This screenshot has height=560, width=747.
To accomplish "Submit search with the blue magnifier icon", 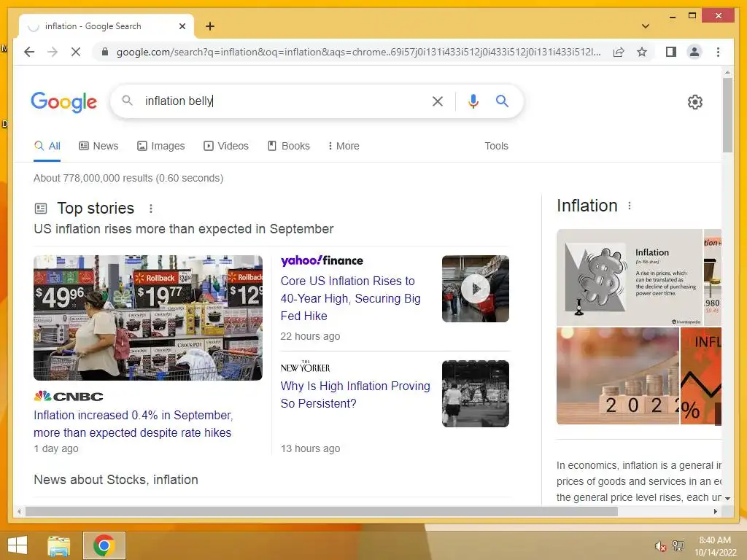I will pos(502,101).
